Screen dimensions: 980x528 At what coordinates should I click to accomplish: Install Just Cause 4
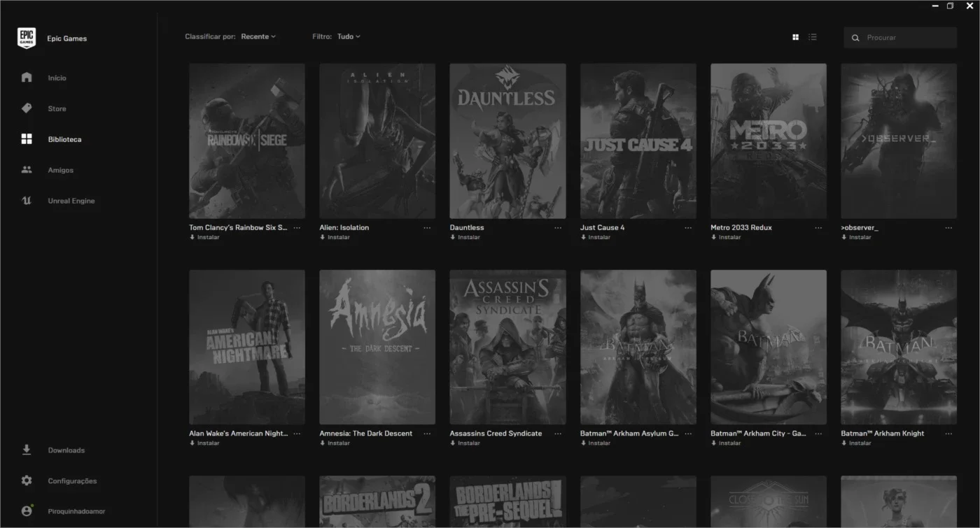point(595,237)
